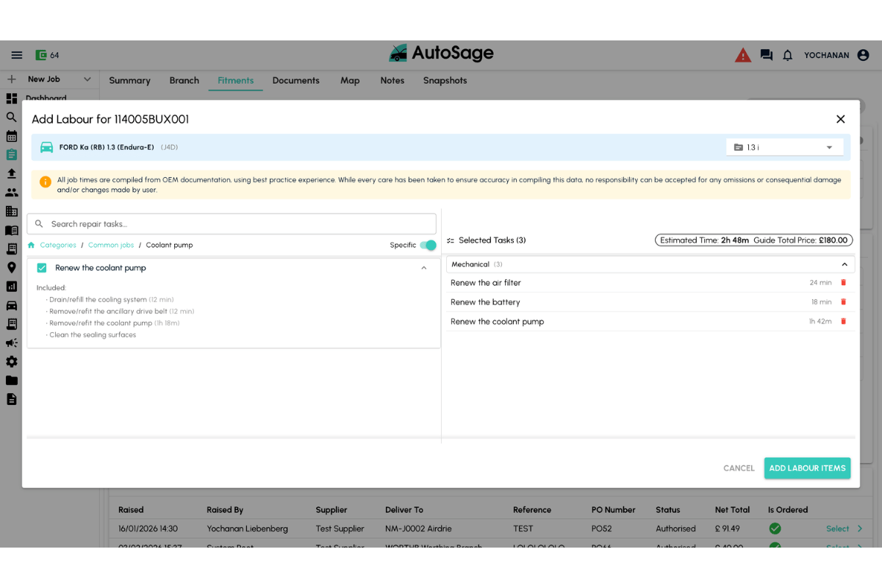Open the Snapshots tab
Viewport: 882px width, 588px height.
(x=445, y=81)
